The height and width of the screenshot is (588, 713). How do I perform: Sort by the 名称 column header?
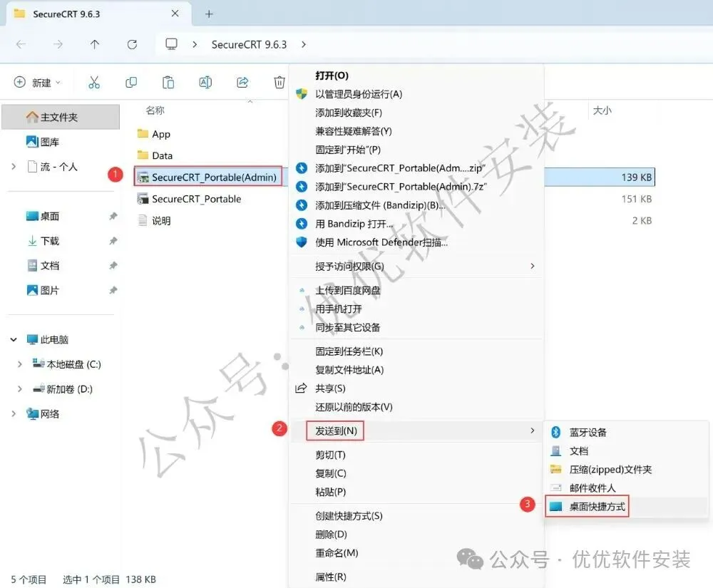click(155, 110)
